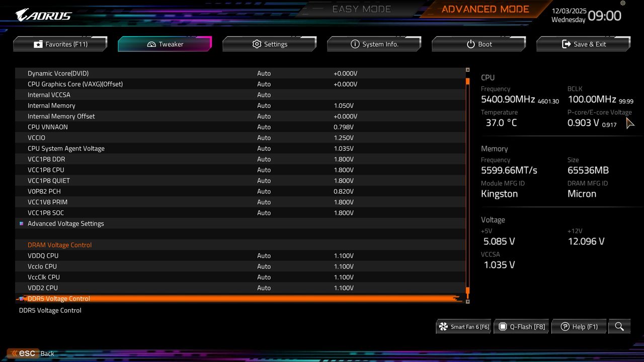Open the Auto dropdown for VCCIO

(264, 137)
